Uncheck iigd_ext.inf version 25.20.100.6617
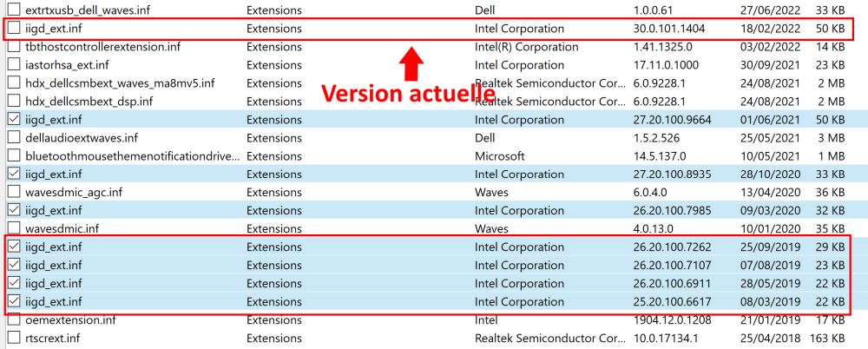Image resolution: width=868 pixels, height=349 pixels. tap(13, 301)
